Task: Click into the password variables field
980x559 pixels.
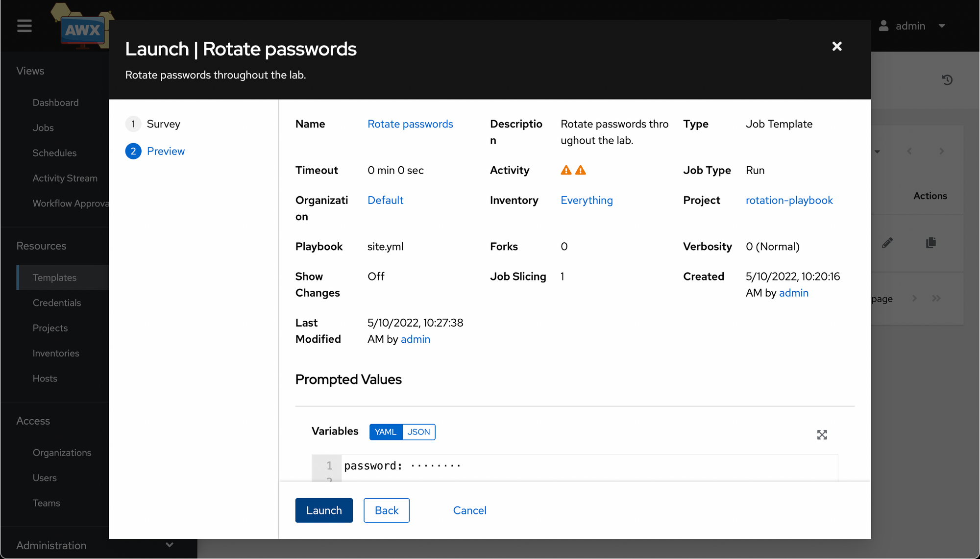Action: click(x=589, y=466)
